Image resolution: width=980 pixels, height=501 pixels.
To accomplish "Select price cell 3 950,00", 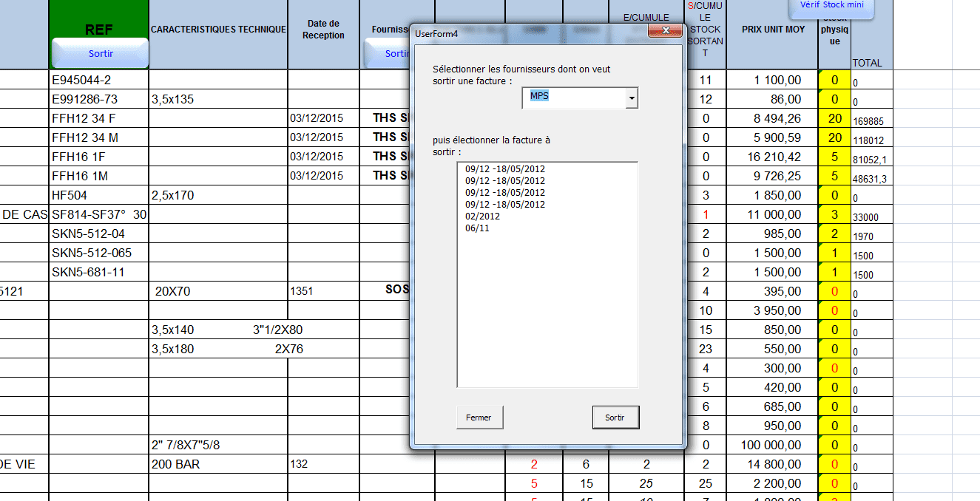I will [x=773, y=310].
